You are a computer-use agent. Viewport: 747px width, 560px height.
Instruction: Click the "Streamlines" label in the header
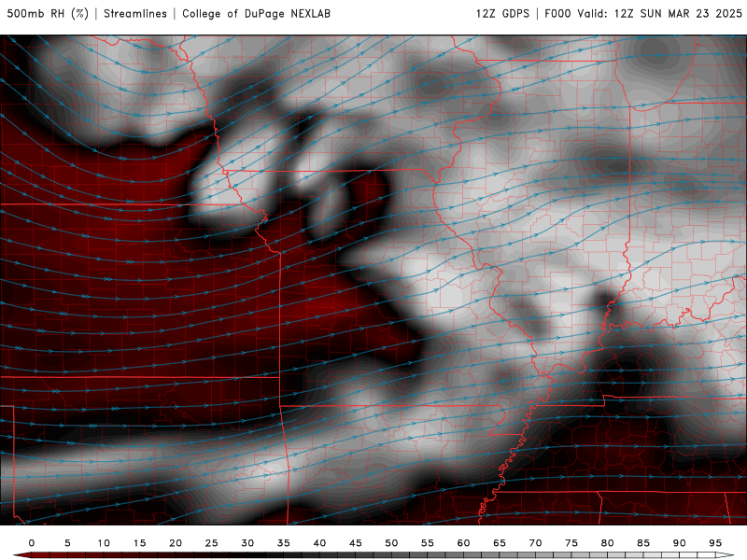coord(135,14)
